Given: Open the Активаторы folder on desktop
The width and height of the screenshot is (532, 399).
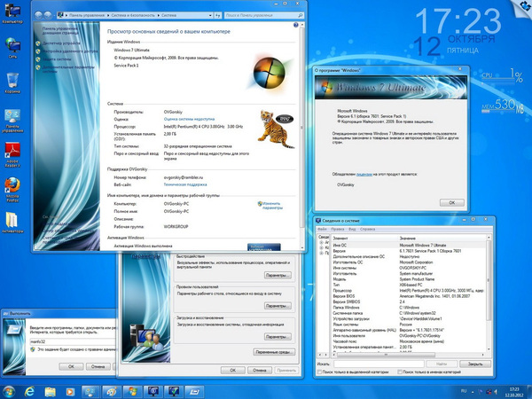Looking at the screenshot, I should 12,218.
